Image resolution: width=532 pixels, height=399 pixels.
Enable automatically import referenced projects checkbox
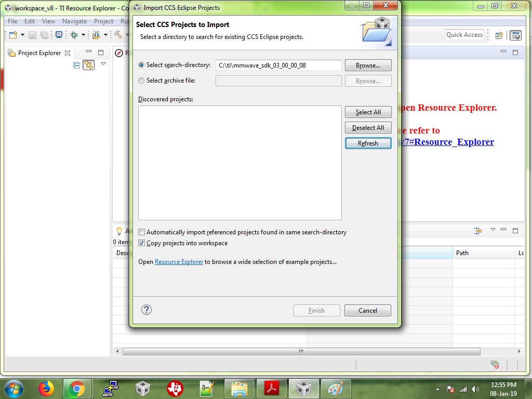pos(141,232)
